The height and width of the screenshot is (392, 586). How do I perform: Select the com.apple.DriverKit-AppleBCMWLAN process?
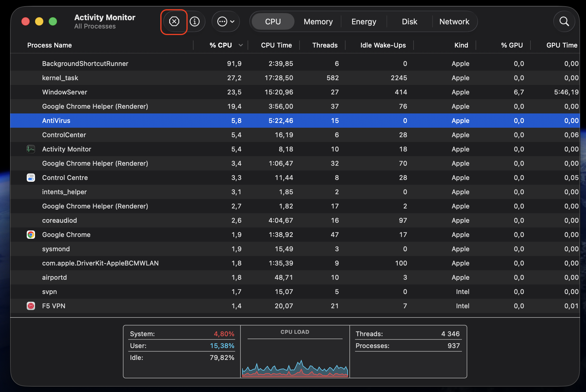click(100, 263)
